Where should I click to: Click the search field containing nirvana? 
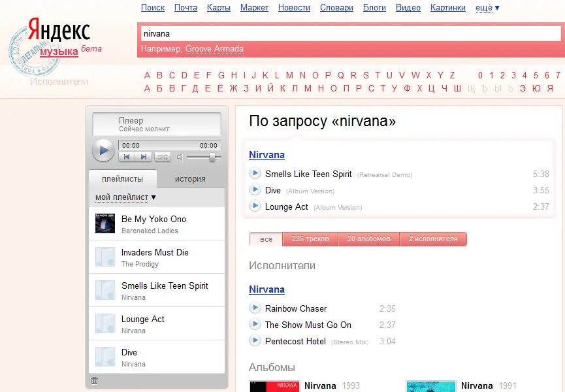pyautogui.click(x=351, y=34)
